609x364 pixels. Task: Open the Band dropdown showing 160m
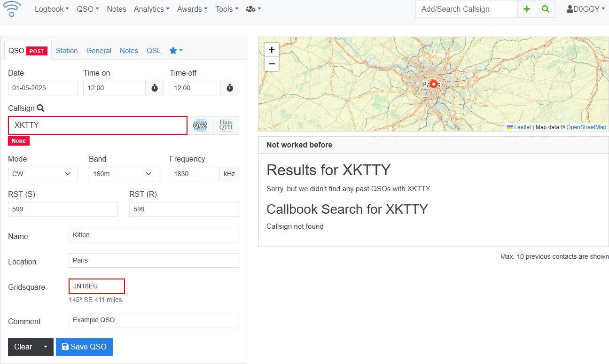point(124,174)
